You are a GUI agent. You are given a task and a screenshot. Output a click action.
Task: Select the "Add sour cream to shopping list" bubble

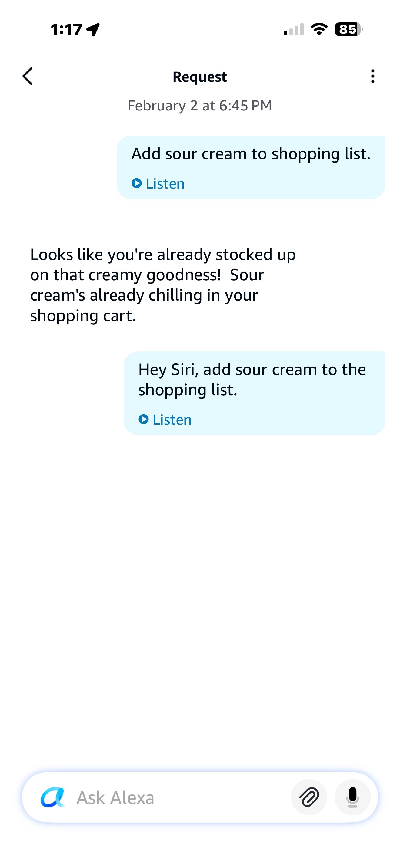point(251,154)
